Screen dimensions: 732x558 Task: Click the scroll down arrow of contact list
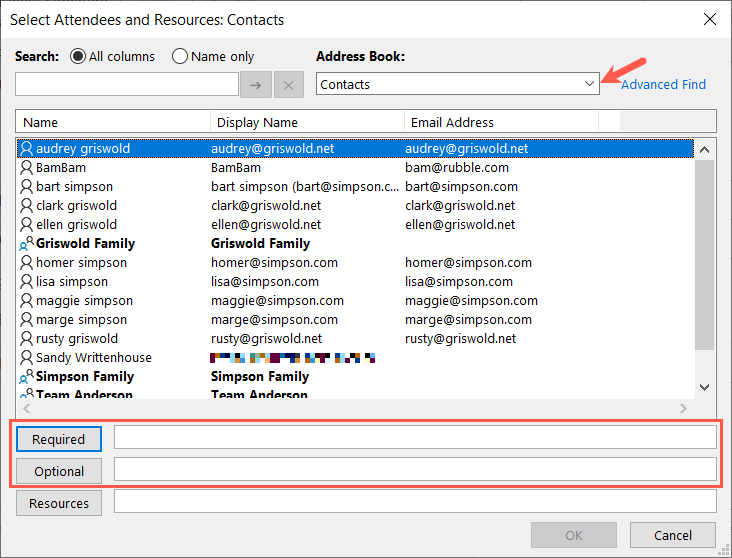704,387
